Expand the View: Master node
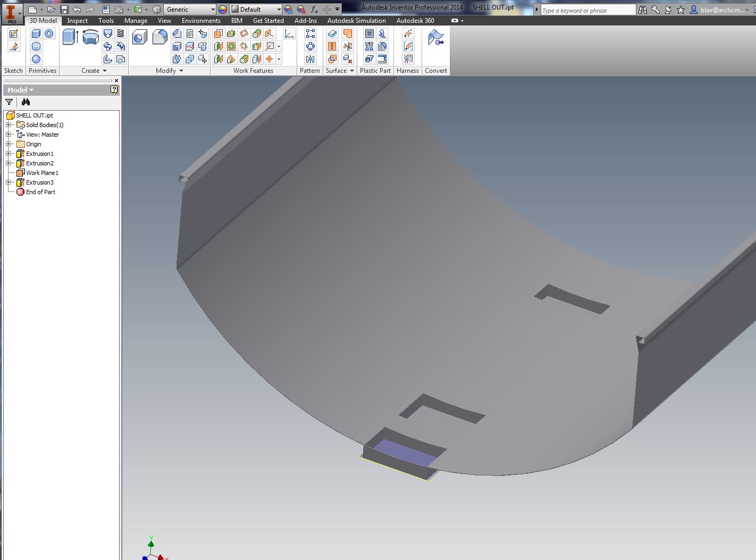Screen dimensions: 756x560 [8, 135]
